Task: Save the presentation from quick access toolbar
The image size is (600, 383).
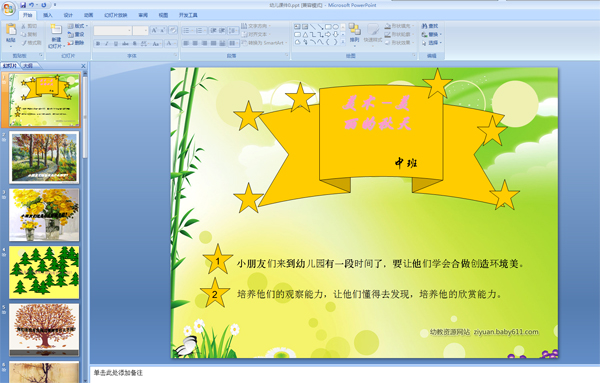Action: click(23, 5)
